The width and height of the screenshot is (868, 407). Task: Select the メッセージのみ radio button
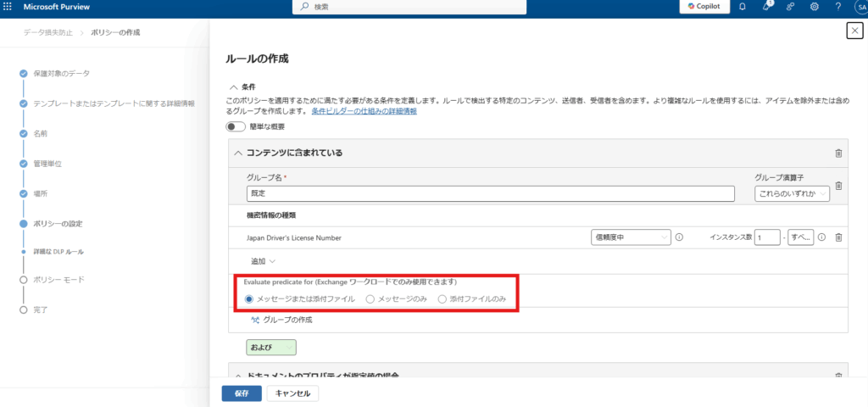point(370,299)
